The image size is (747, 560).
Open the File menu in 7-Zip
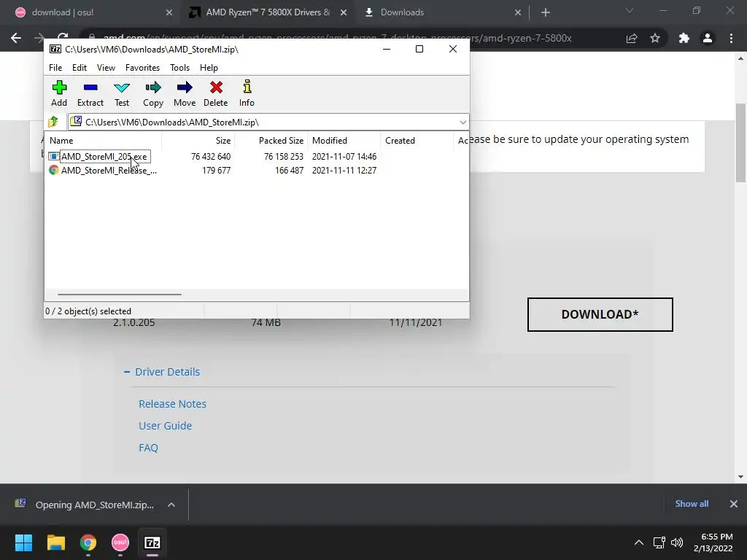[55, 68]
